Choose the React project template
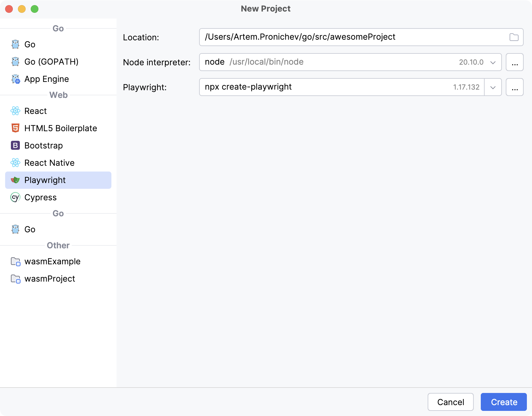The height and width of the screenshot is (416, 532). coord(36,111)
